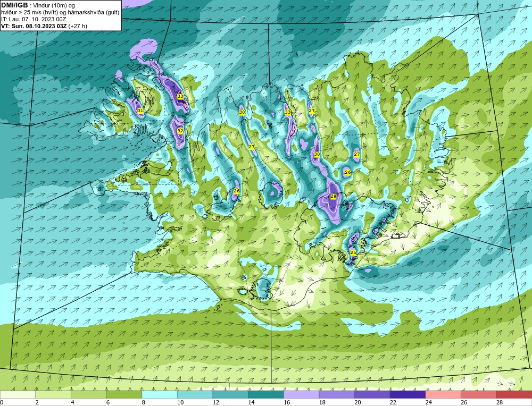Select the 2–4 m/s light green legend swatch
Image resolution: width=532 pixels, height=406 pixels.
pos(53,394)
